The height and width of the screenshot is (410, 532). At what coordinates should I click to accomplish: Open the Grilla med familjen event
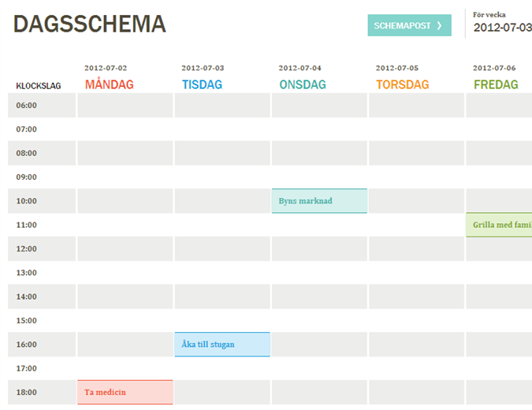pyautogui.click(x=499, y=225)
